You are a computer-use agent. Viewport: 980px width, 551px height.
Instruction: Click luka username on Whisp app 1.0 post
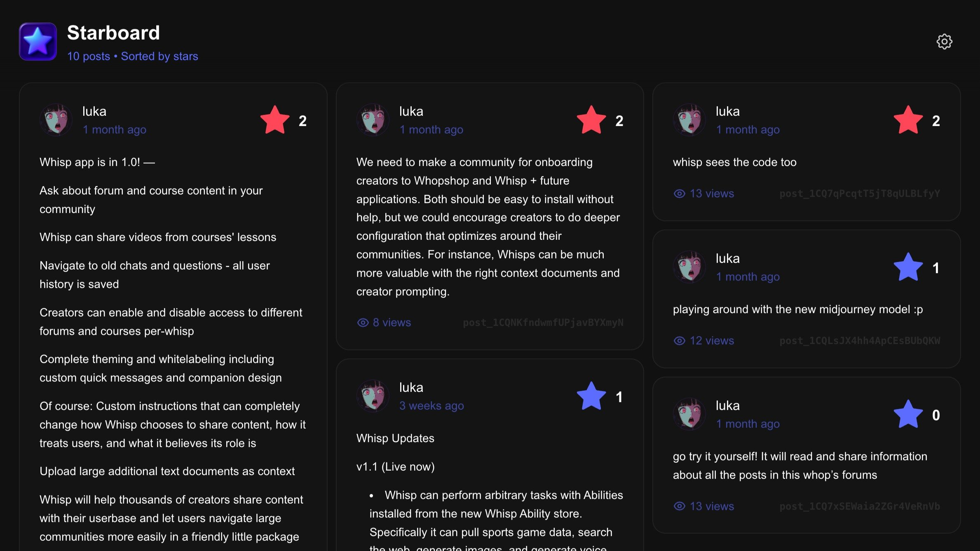tap(94, 111)
